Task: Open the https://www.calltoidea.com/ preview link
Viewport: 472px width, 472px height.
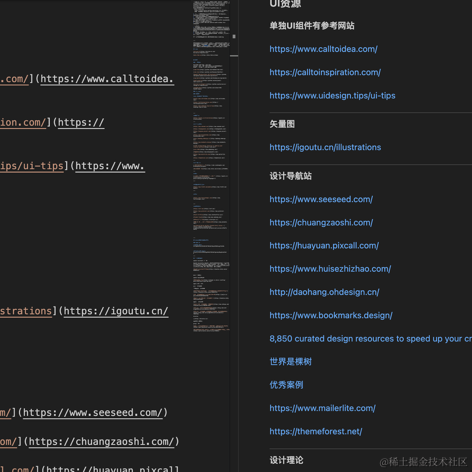Action: pyautogui.click(x=323, y=49)
